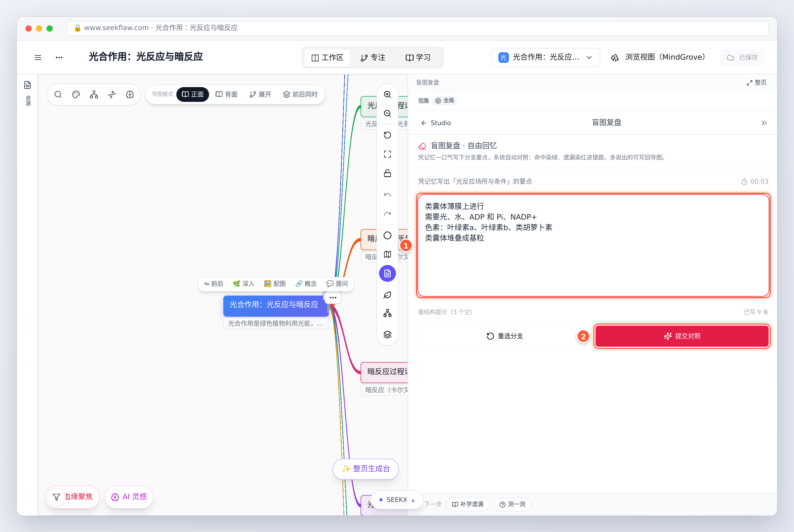Viewport: 794px width, 532px height.
Task: Select 背面 map mode
Action: (227, 95)
